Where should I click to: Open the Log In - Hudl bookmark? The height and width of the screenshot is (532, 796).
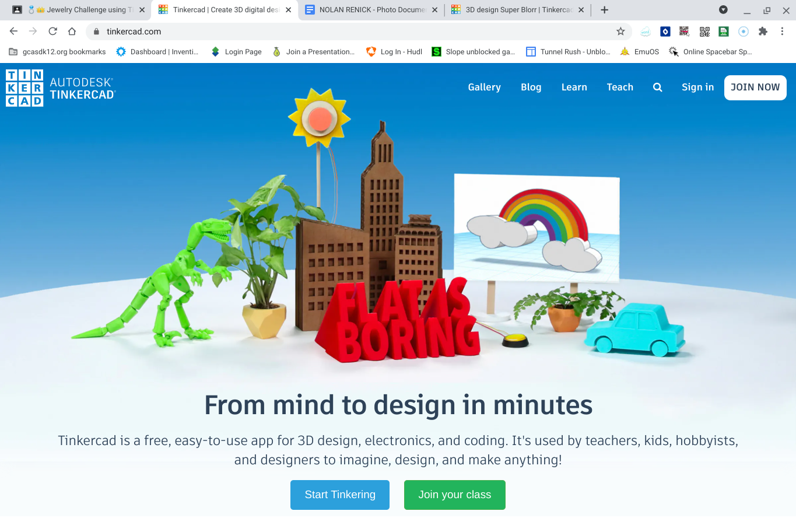[394, 52]
